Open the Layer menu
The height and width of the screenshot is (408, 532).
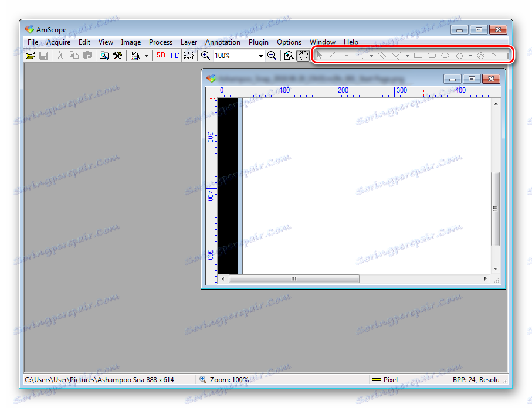[x=189, y=42]
